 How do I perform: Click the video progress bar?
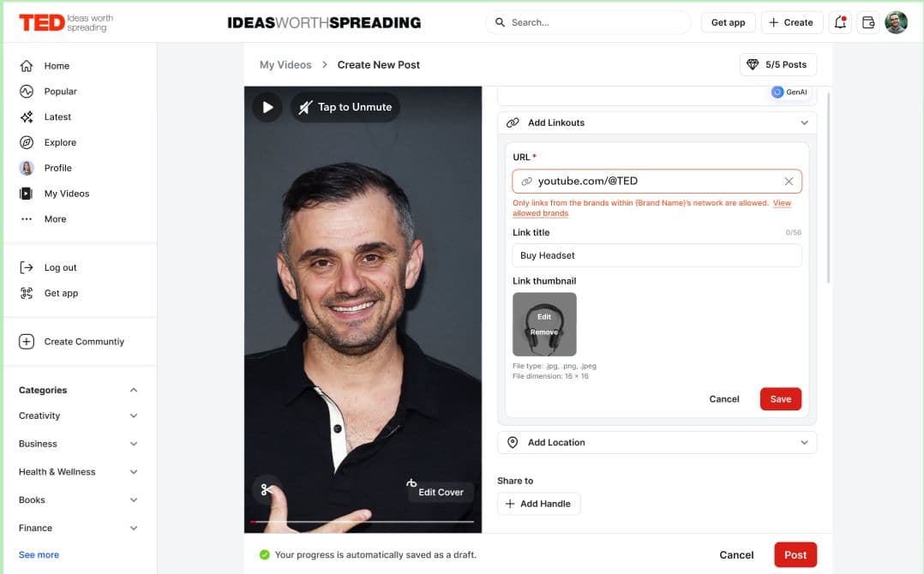pyautogui.click(x=362, y=522)
